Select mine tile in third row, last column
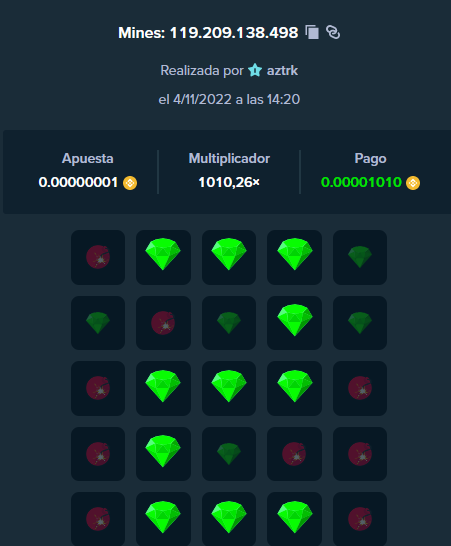Viewport: 451px width, 546px height. coord(360,388)
